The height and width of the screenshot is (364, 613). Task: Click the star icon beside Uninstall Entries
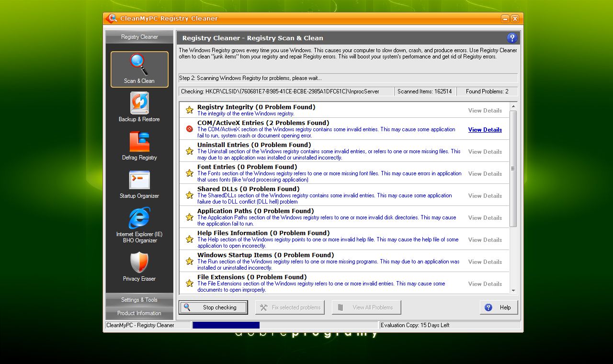click(x=190, y=151)
